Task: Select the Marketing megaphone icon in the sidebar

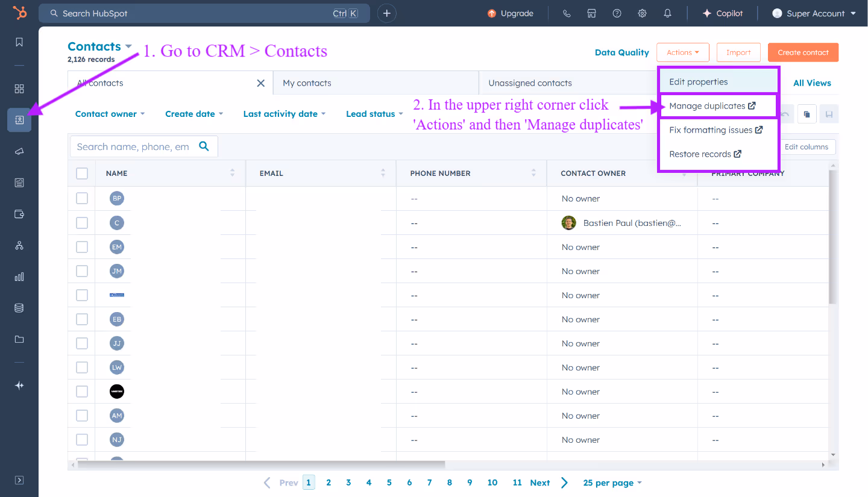Action: point(19,151)
